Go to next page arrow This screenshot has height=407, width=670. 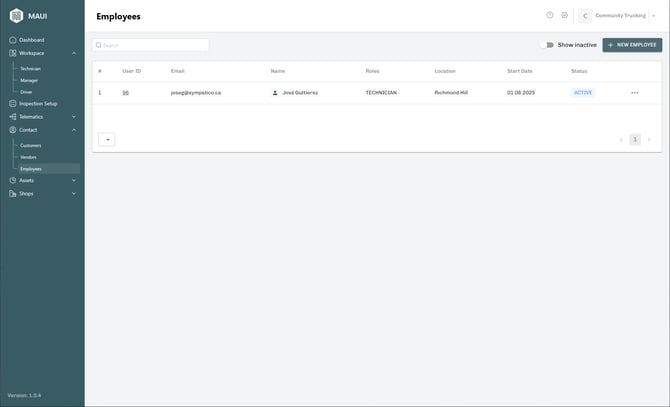[x=649, y=140]
